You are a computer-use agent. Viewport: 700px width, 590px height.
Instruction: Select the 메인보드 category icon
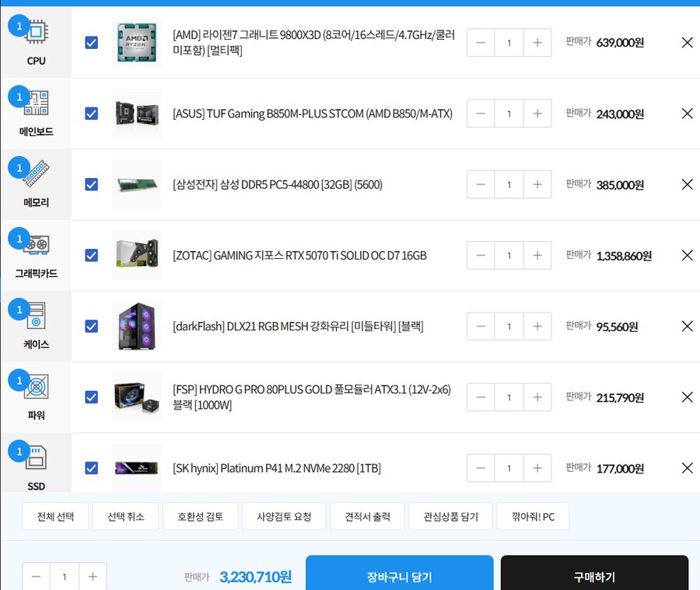[37, 106]
